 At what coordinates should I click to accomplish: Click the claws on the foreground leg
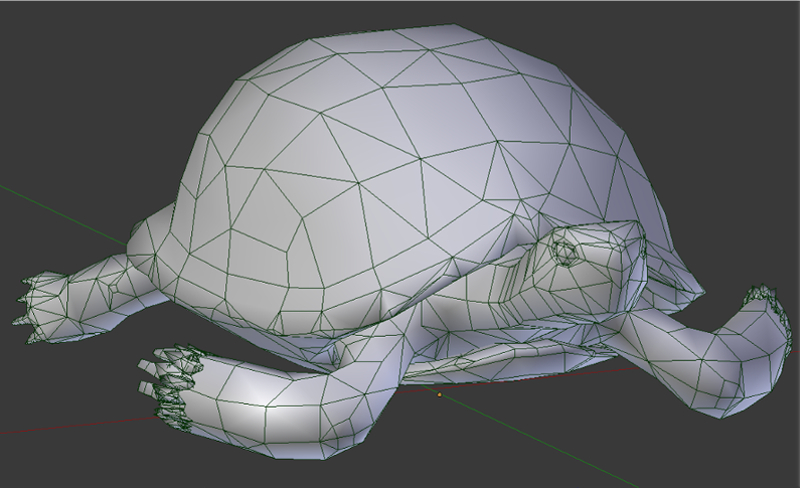[170, 380]
